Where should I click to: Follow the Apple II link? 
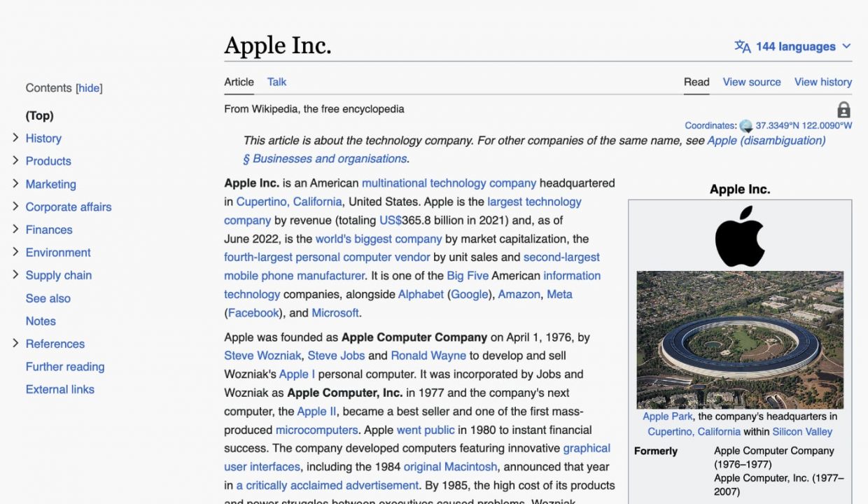pos(316,412)
